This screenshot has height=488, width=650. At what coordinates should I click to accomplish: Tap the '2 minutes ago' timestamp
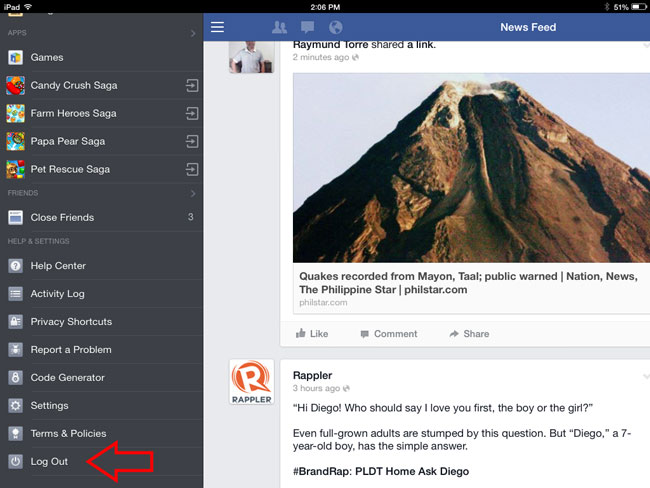(321, 57)
